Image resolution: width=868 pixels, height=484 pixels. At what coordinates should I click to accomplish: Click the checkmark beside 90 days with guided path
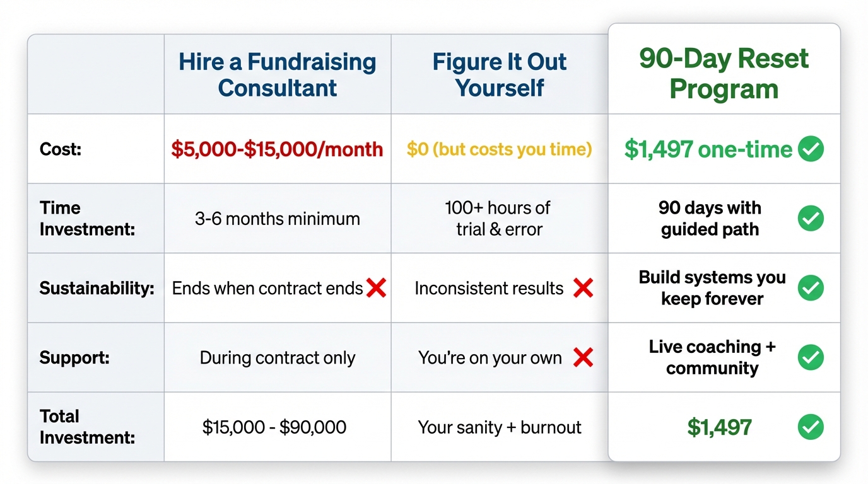pos(811,219)
